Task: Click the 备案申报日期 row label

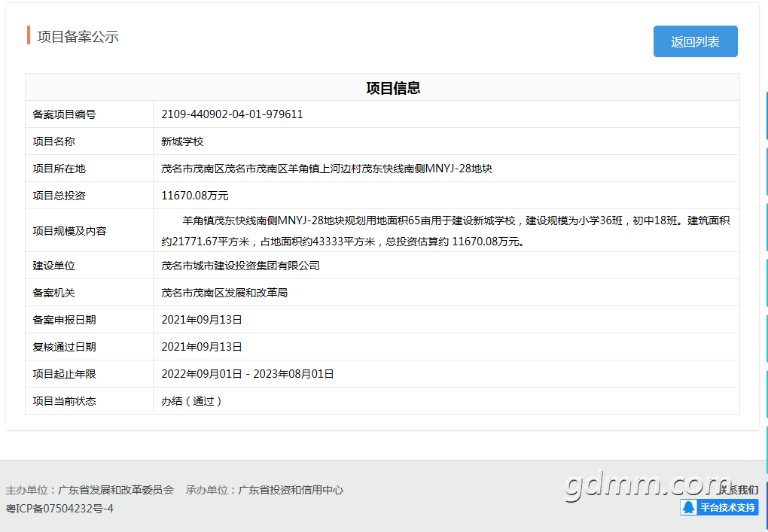Action: (64, 320)
